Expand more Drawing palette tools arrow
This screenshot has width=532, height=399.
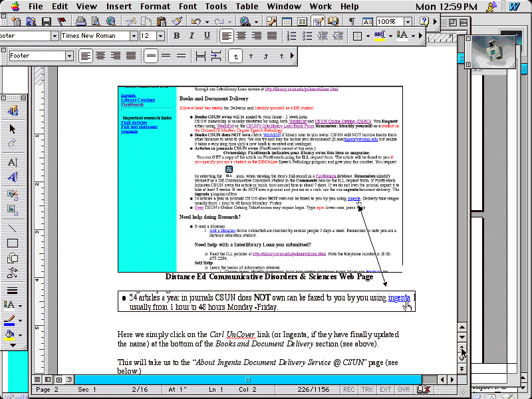point(13,345)
